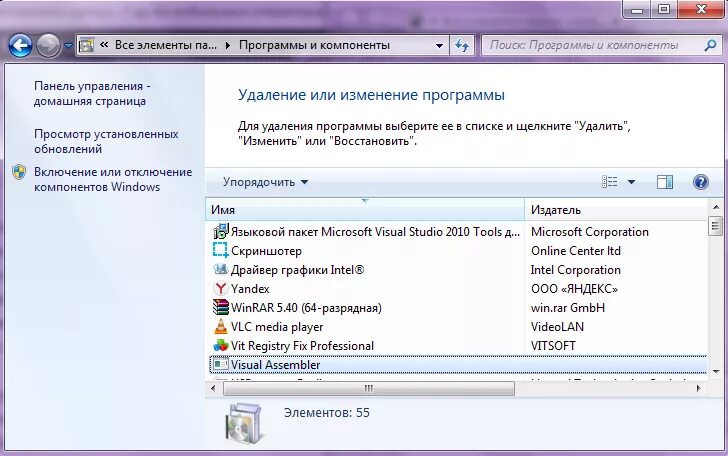Sort by the 'Издатель' column header
Screen dimensions: 728x456
pos(616,210)
